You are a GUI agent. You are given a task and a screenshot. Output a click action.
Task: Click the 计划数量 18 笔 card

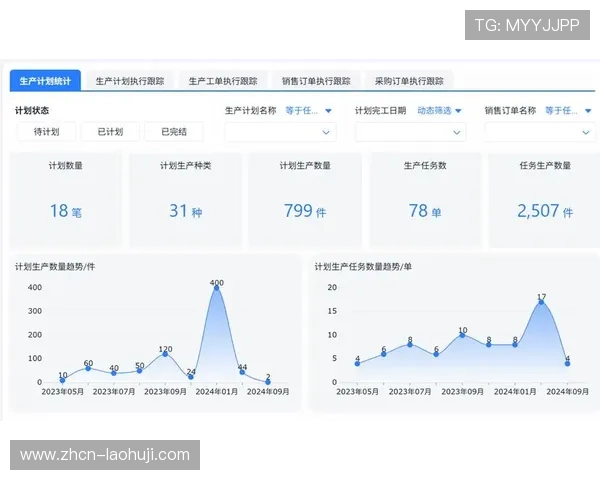tap(65, 200)
